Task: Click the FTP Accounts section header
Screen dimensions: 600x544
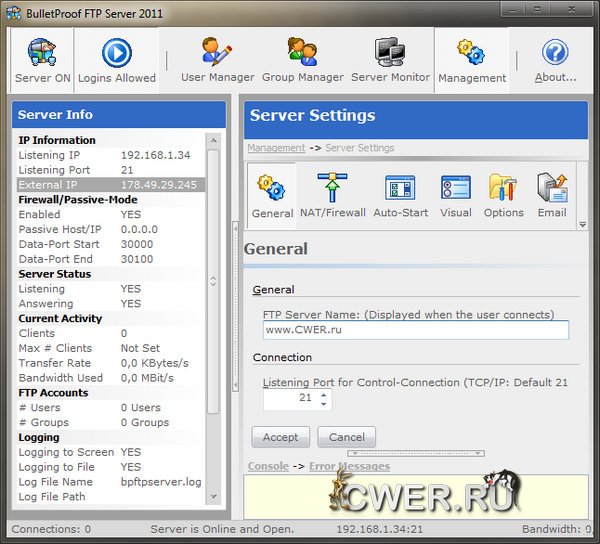Action: 111,393
